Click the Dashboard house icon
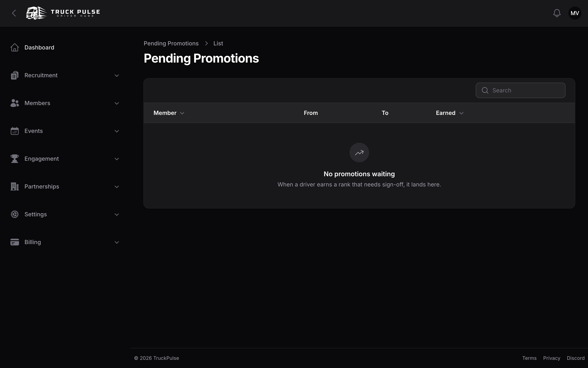The height and width of the screenshot is (368, 588). pos(14,47)
